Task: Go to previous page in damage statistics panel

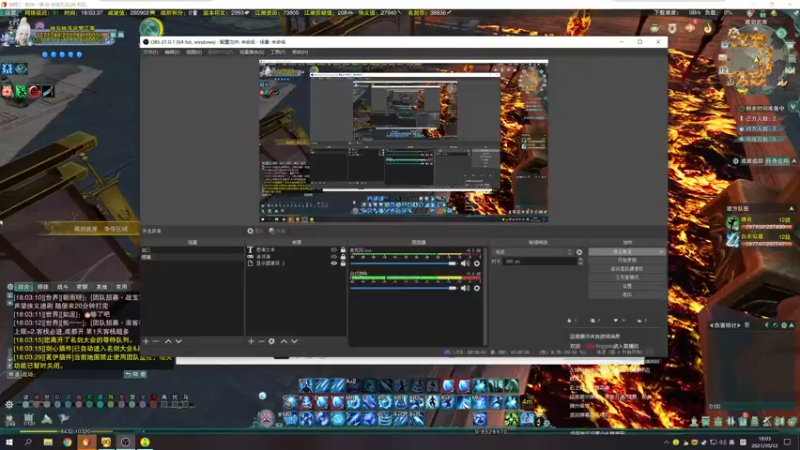Action: [x=712, y=325]
